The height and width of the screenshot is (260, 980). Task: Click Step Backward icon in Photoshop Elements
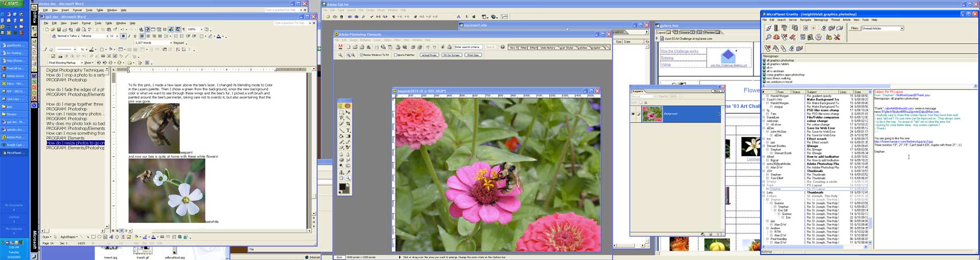[428, 47]
